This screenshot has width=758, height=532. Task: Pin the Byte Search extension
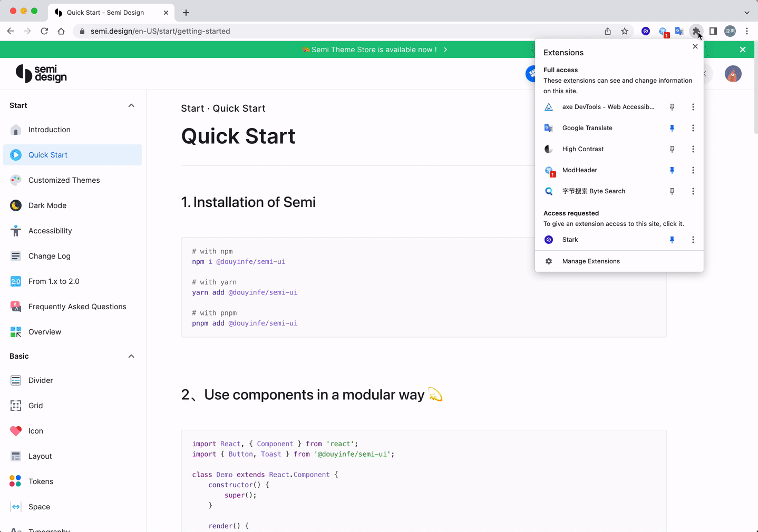[x=672, y=191]
